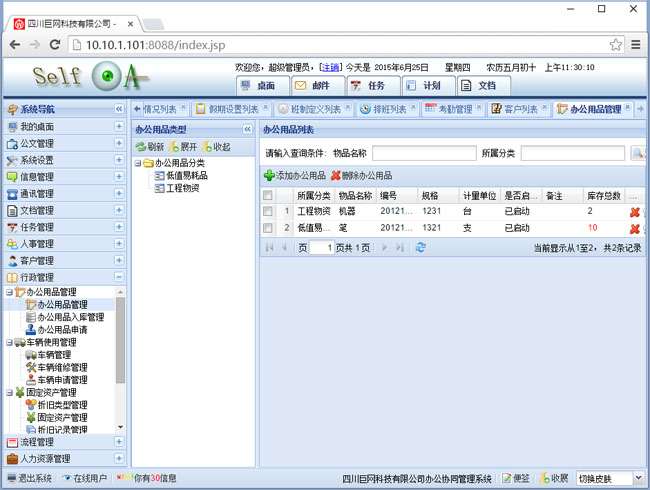The width and height of the screenshot is (650, 490).
Task: Open the 邮件 top menu tab
Action: pyautogui.click(x=316, y=86)
